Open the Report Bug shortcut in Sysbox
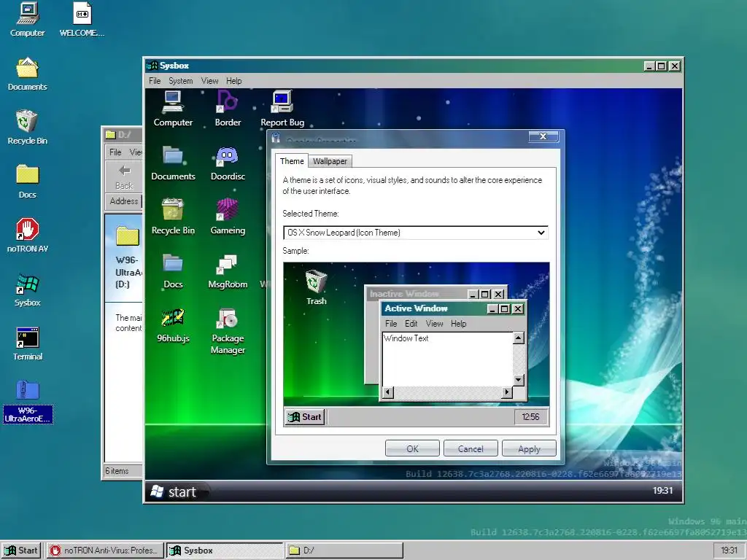This screenshot has width=747, height=560. (282, 109)
